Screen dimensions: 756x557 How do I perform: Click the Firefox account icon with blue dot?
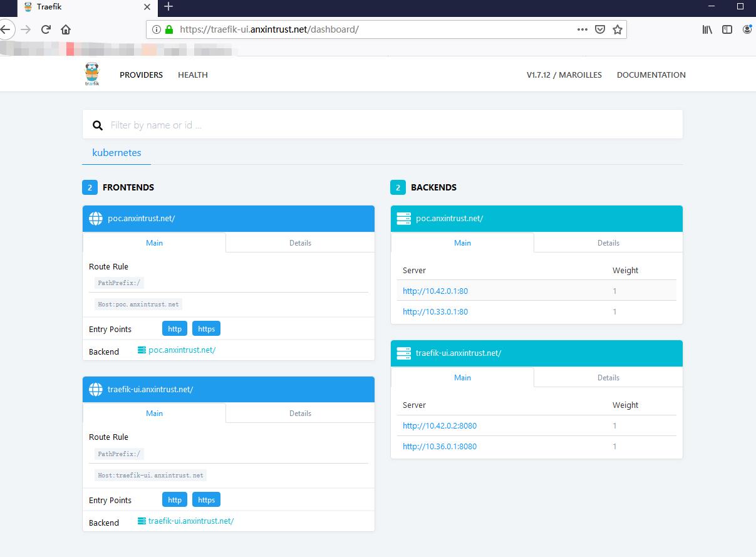point(747,29)
